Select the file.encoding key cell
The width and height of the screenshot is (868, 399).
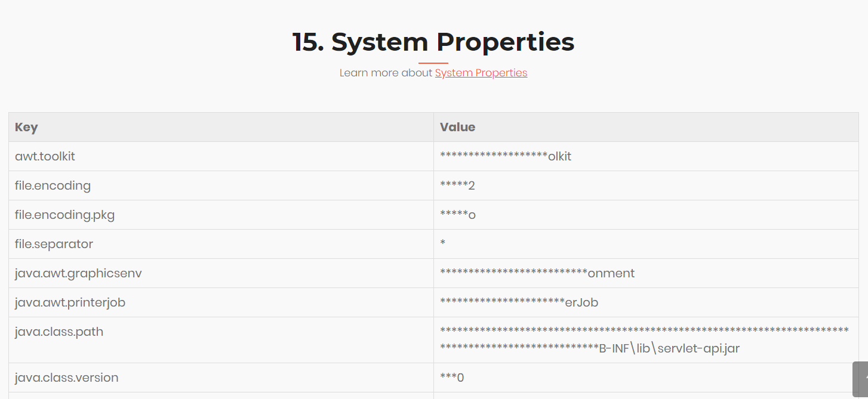(x=53, y=185)
